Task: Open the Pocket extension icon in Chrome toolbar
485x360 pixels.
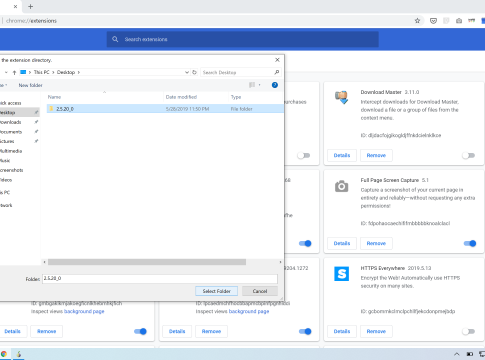Action: [433, 21]
